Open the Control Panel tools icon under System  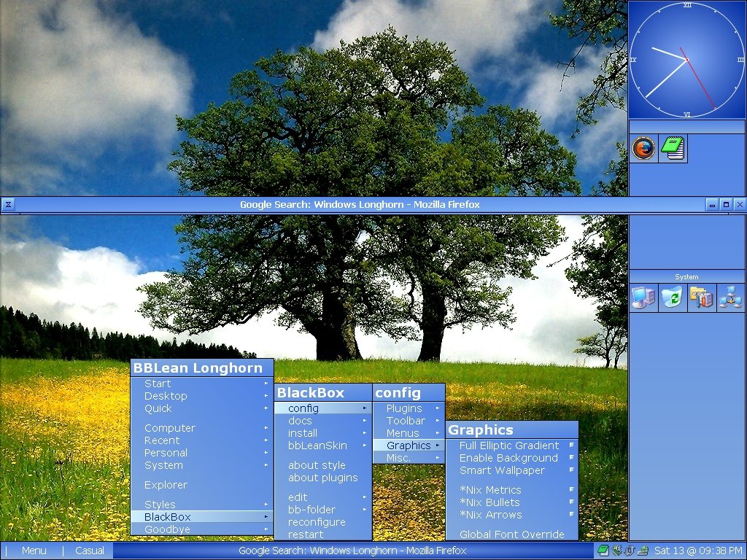[702, 297]
